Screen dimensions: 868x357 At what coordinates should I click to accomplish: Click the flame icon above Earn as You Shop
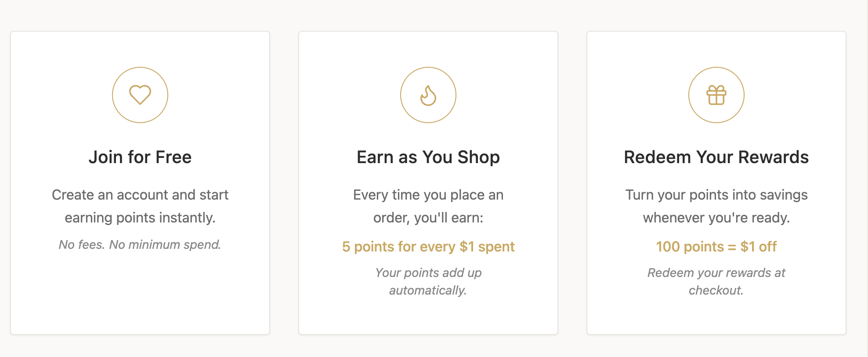click(428, 95)
